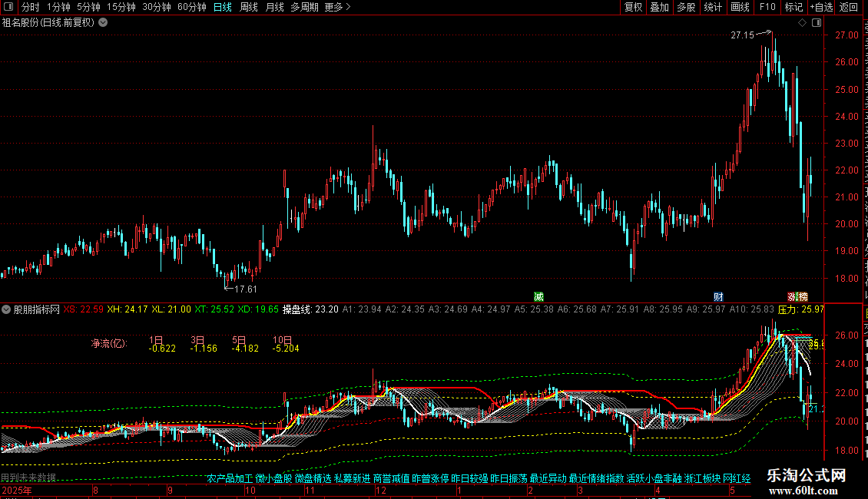Open the 多股 multi-stock view
Viewport: 868px width, 499px height.
click(x=686, y=7)
